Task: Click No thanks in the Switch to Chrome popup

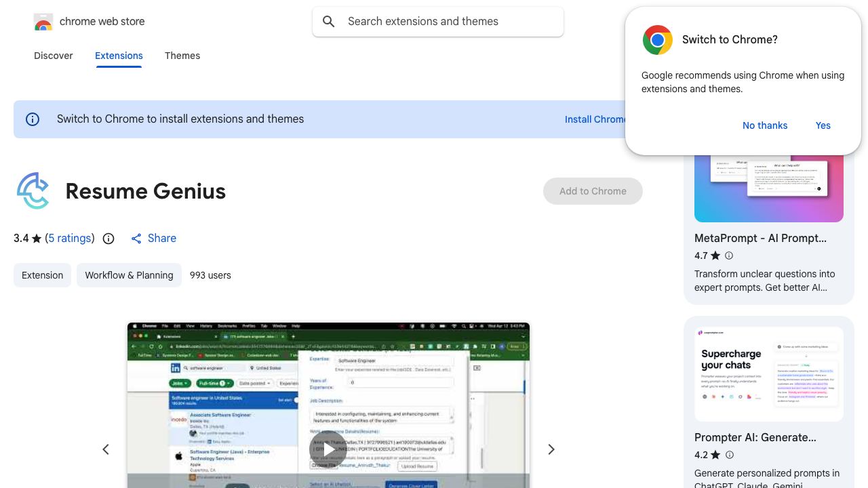Action: (765, 125)
